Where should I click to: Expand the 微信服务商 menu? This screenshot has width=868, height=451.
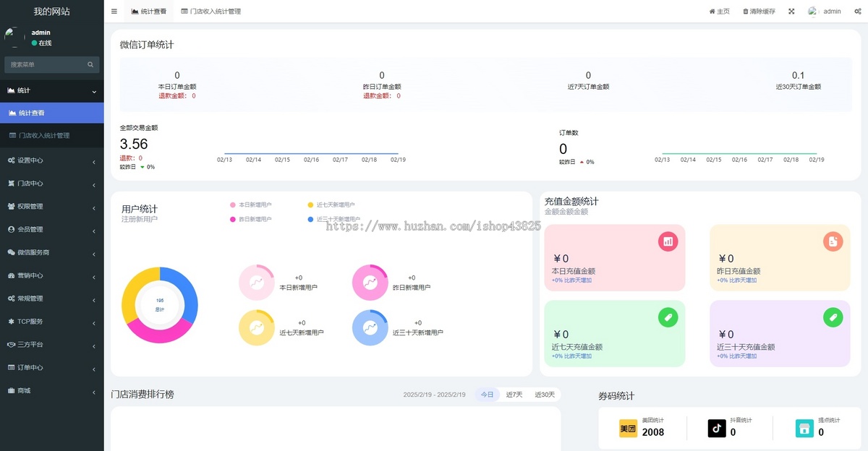pos(52,253)
